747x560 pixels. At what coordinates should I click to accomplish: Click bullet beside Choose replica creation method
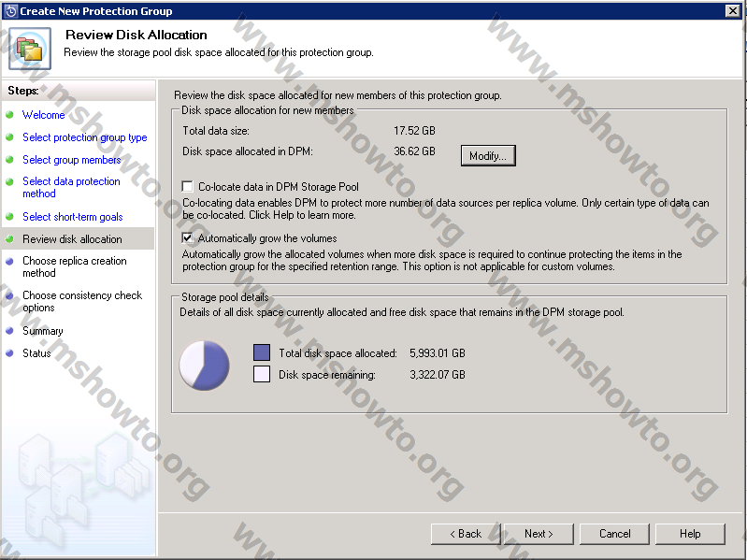10,263
